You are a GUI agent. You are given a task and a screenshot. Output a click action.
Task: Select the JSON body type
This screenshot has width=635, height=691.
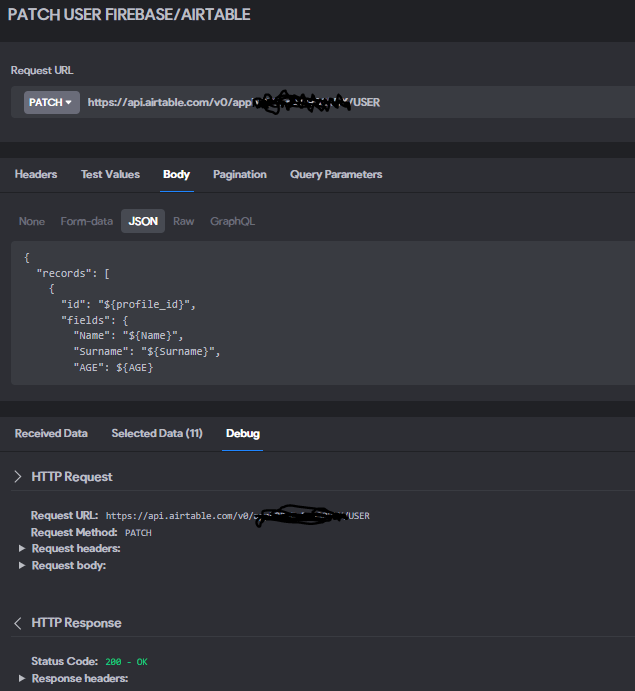click(x=143, y=221)
